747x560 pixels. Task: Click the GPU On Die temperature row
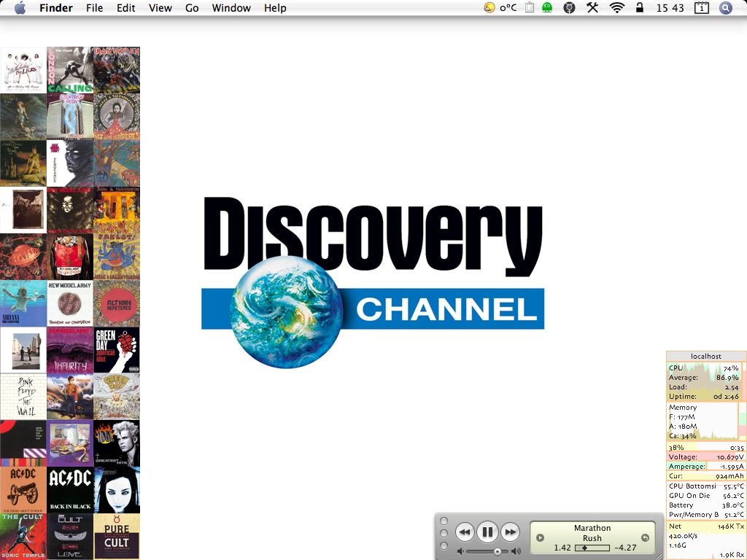pyautogui.click(x=706, y=495)
